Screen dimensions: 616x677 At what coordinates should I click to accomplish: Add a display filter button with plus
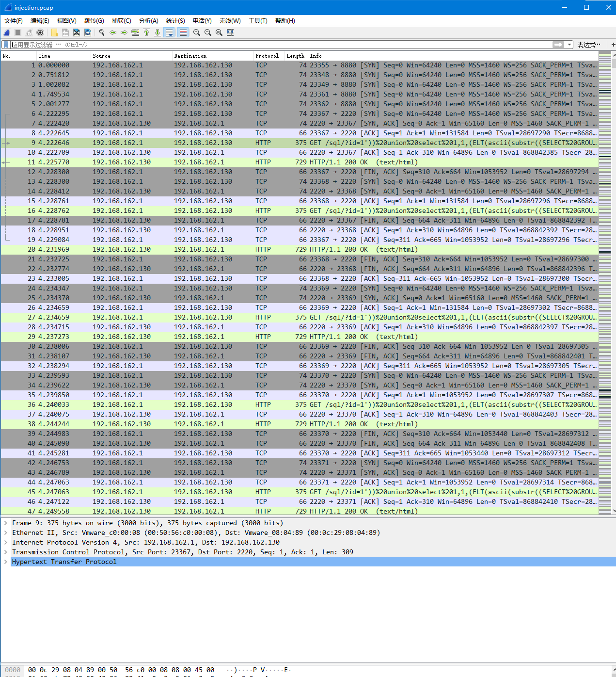pyautogui.click(x=613, y=45)
